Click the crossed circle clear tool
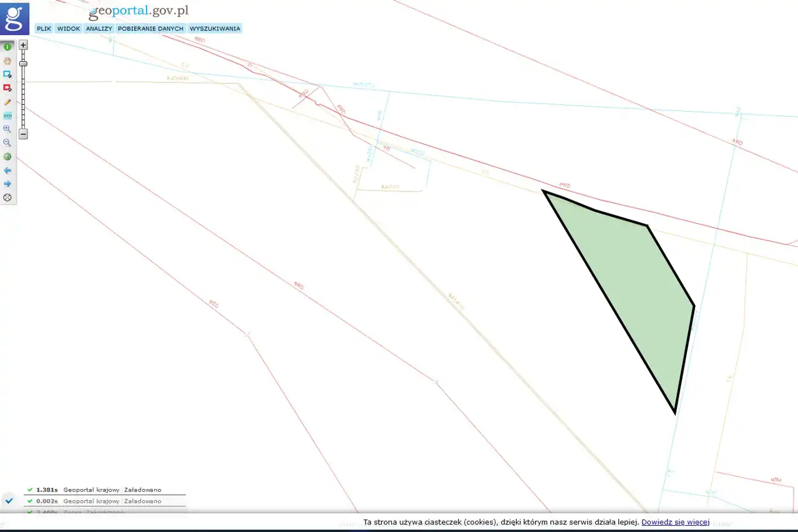 (7, 198)
